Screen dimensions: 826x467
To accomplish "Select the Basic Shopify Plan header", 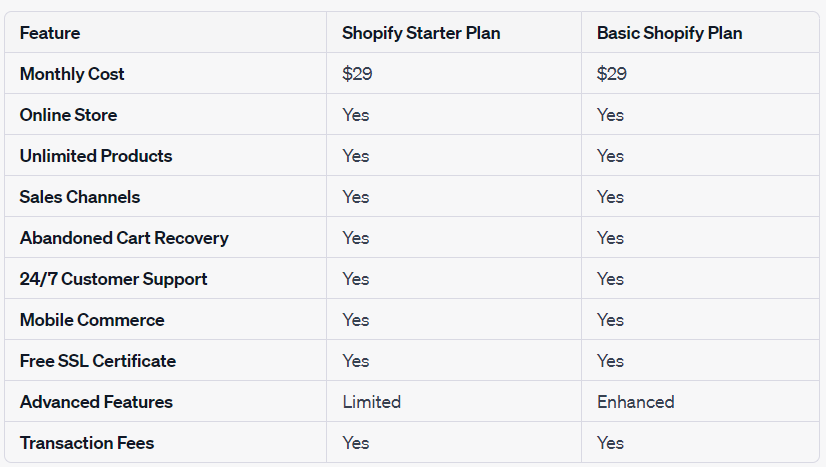I will coord(669,33).
